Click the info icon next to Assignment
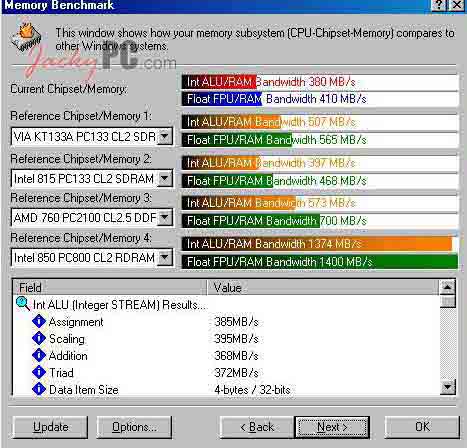Image resolution: width=467 pixels, height=448 pixels. click(39, 321)
